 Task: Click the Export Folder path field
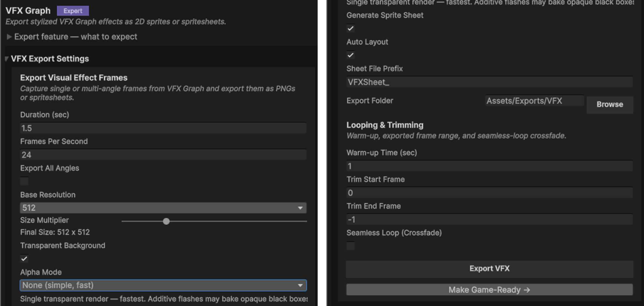[535, 101]
